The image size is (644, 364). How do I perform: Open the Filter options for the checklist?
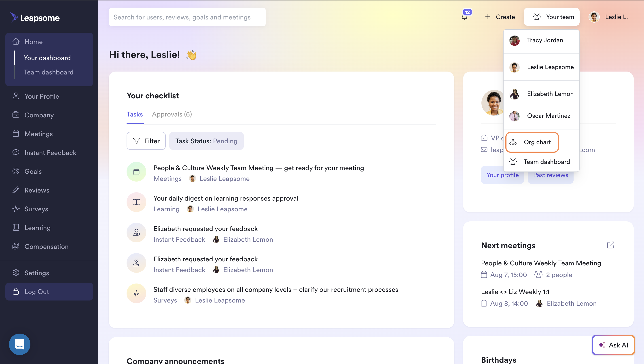pyautogui.click(x=146, y=141)
